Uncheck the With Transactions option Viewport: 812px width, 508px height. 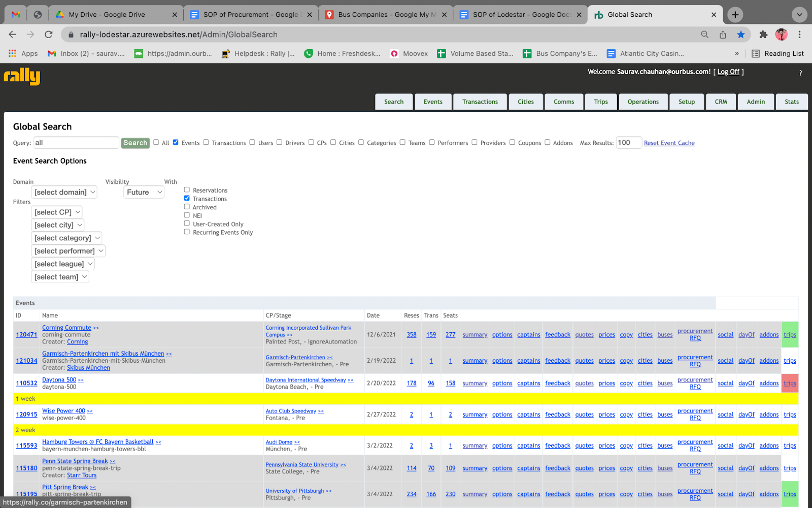(187, 198)
